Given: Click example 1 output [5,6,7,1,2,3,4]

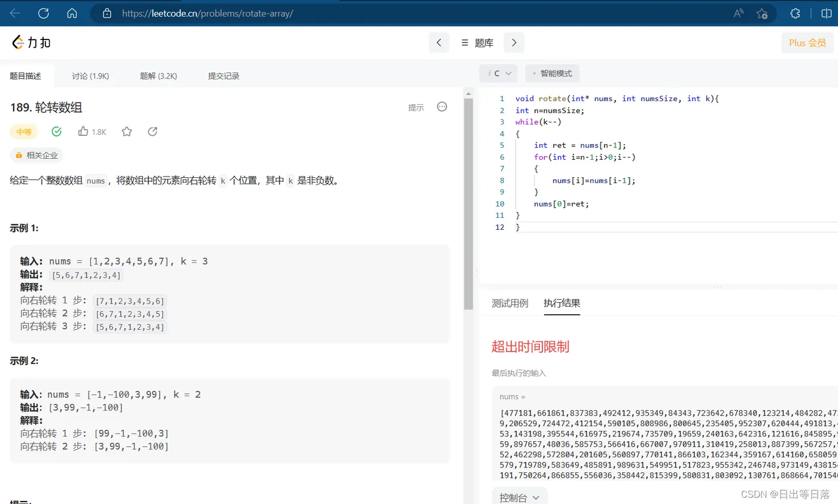Looking at the screenshot, I should (x=87, y=275).
